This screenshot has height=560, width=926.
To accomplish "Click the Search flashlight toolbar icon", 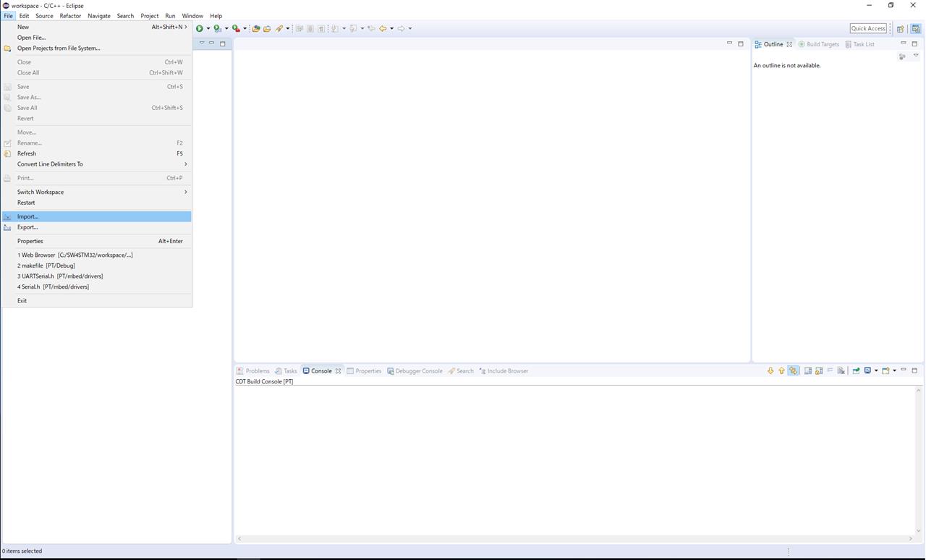I will (279, 28).
